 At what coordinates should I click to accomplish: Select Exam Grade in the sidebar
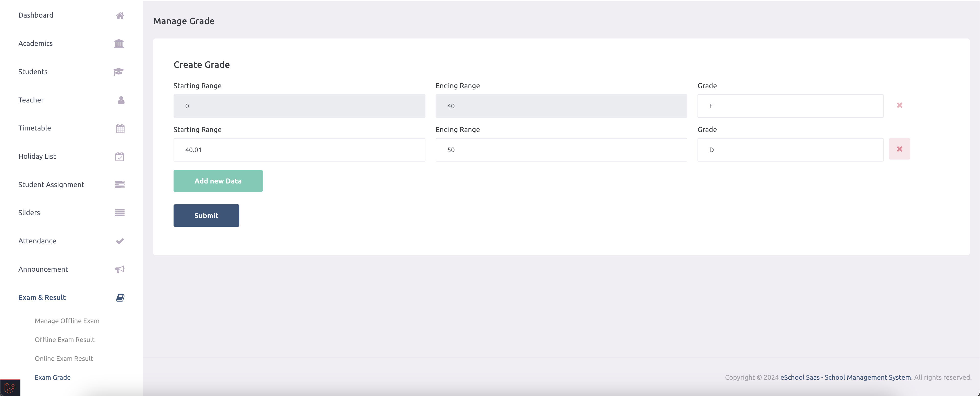(53, 377)
